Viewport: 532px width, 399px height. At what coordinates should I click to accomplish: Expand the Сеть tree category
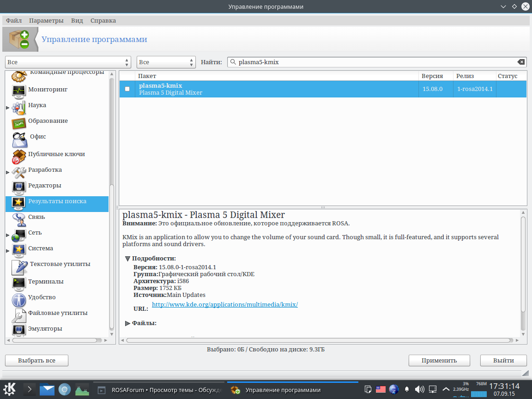8,235
